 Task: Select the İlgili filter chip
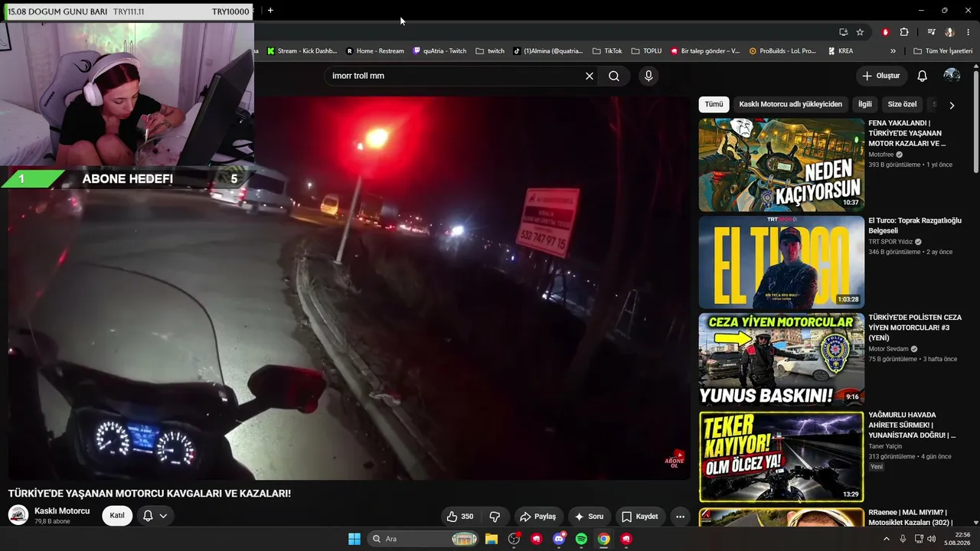pyautogui.click(x=864, y=104)
